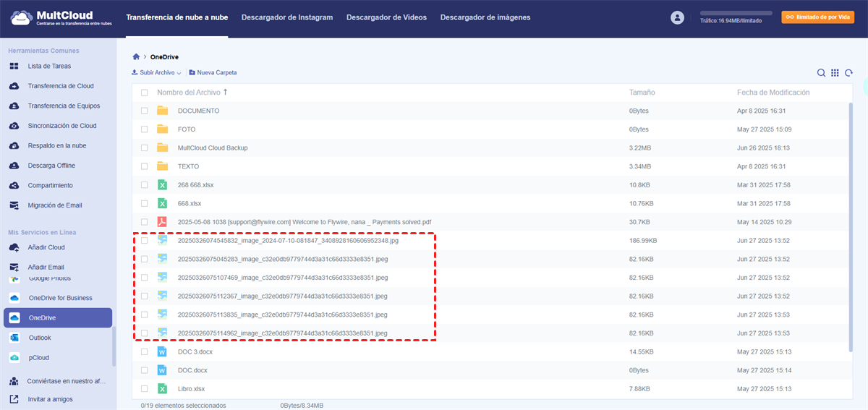Click Nueva Carpeta button
This screenshot has height=410, width=868.
coord(213,73)
